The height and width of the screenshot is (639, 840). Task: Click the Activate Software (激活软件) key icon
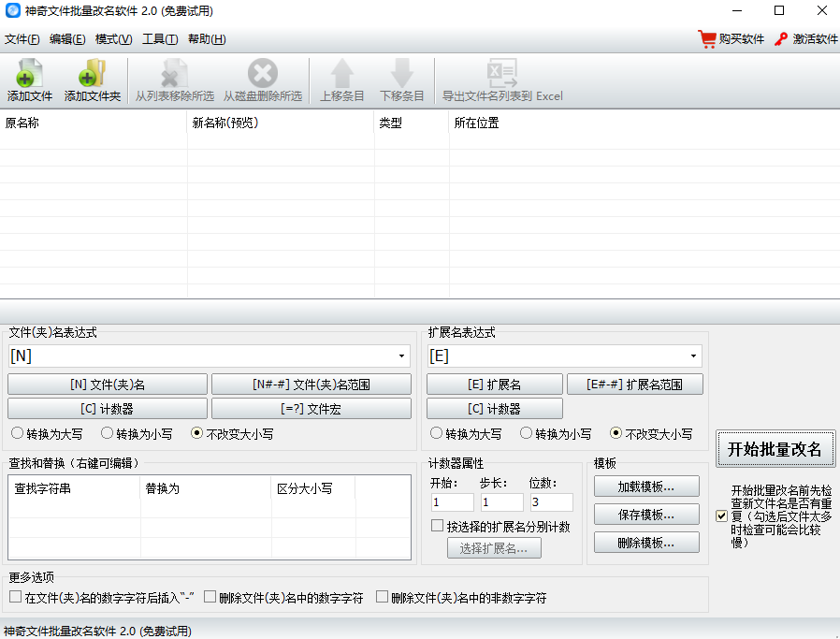click(x=780, y=39)
